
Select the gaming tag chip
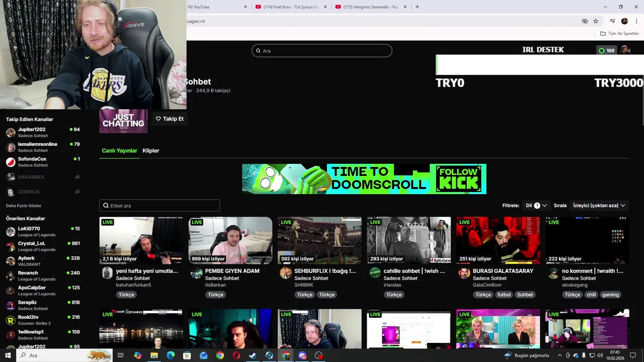[x=610, y=295]
